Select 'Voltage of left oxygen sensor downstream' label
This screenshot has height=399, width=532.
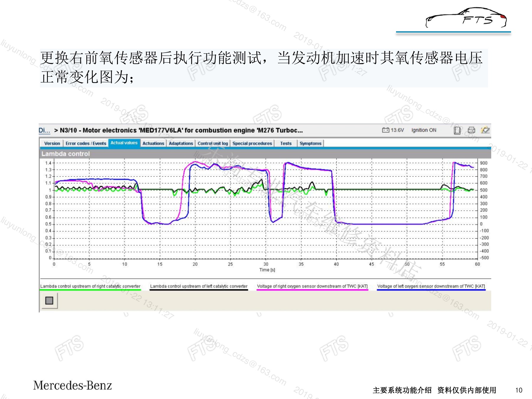click(x=431, y=286)
